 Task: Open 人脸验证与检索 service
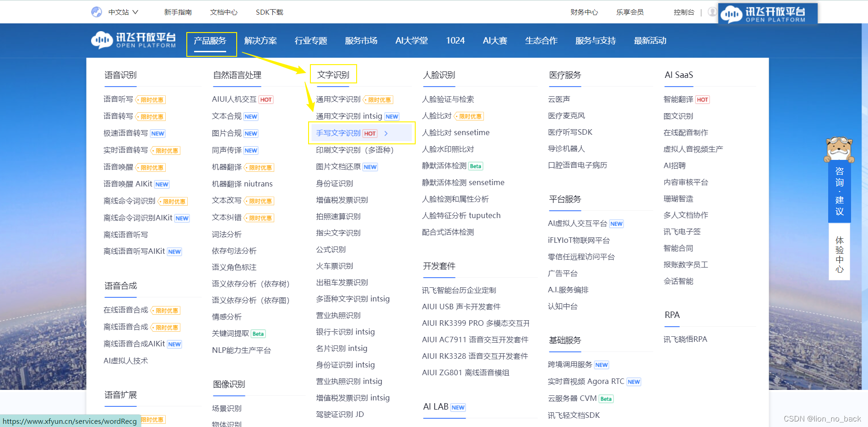(448, 99)
